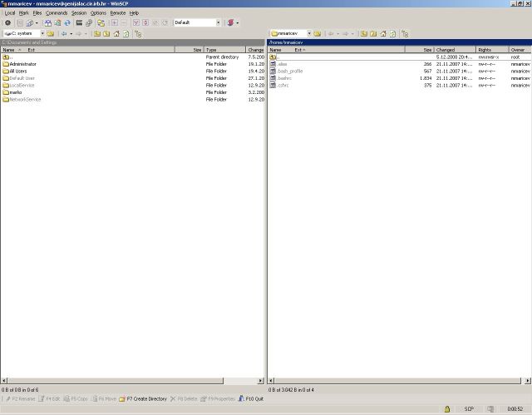Click F7 Create Directory button
This screenshot has width=532, height=415.
point(143,399)
